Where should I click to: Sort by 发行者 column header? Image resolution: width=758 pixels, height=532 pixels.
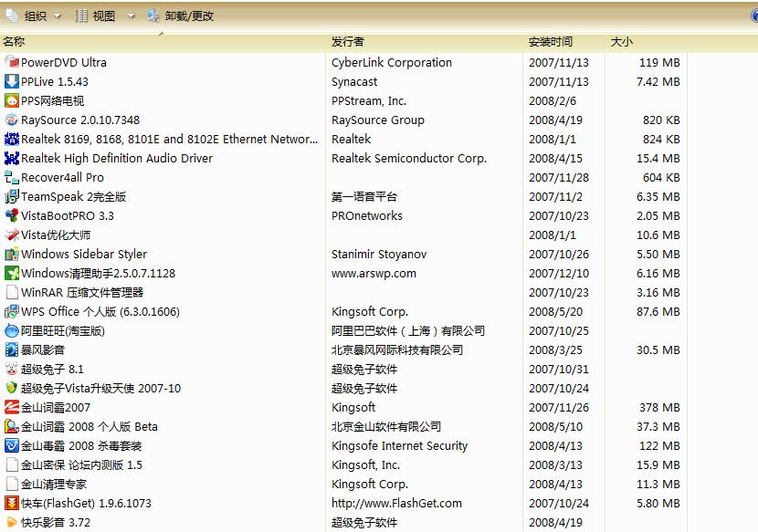[426, 42]
